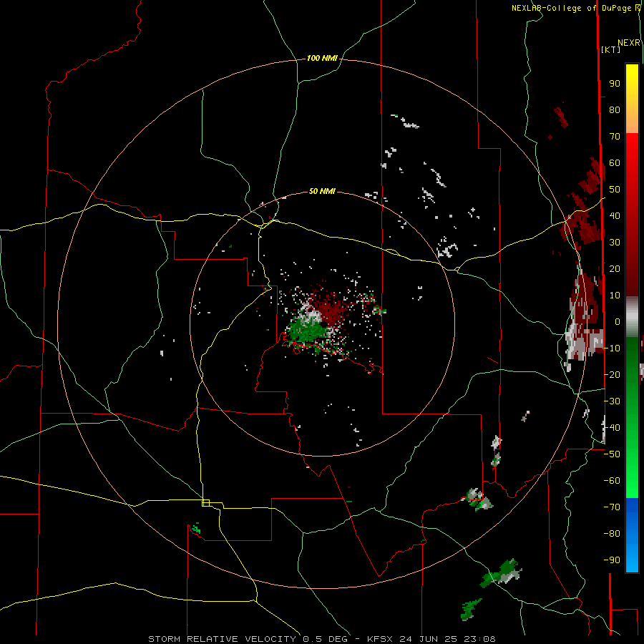Select the -30 scale value

click(x=612, y=401)
